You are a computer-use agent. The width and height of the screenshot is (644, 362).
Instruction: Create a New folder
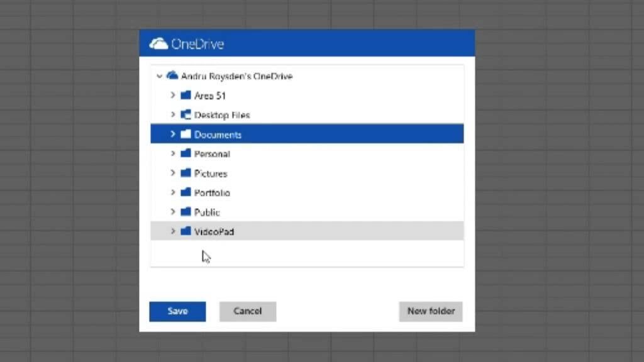click(431, 311)
